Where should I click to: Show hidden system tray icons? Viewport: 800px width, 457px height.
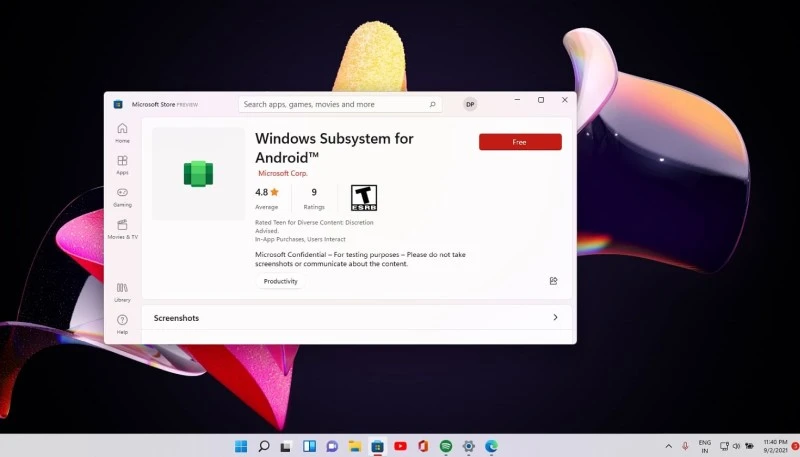(668, 446)
